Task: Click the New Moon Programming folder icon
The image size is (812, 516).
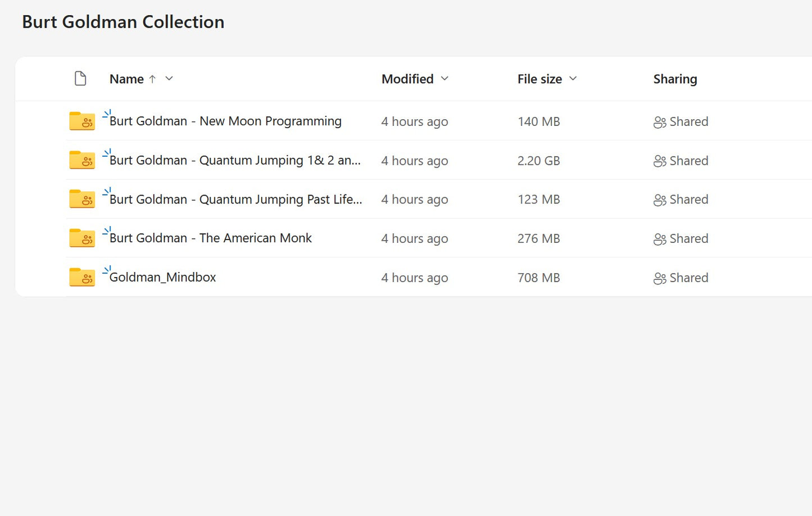Action: click(81, 121)
